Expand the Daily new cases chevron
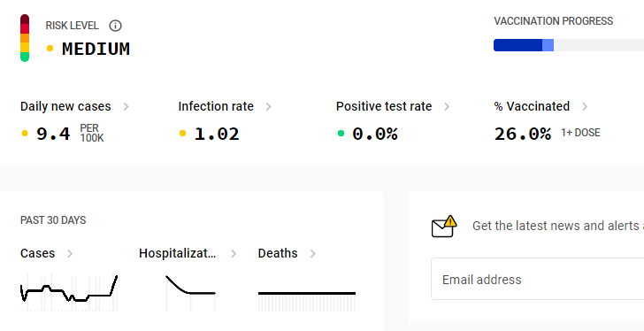The width and height of the screenshot is (644, 331). point(126,107)
